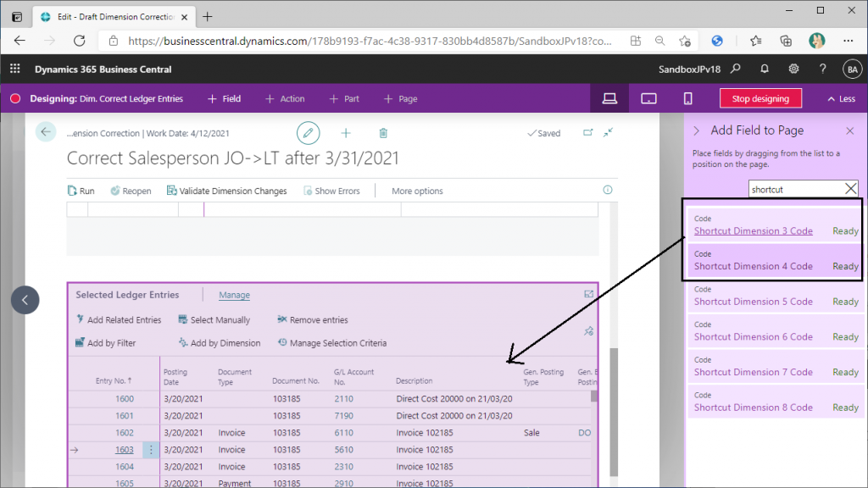Viewport: 868px width, 488px height.
Task: Delete the record with trash icon
Action: [383, 133]
